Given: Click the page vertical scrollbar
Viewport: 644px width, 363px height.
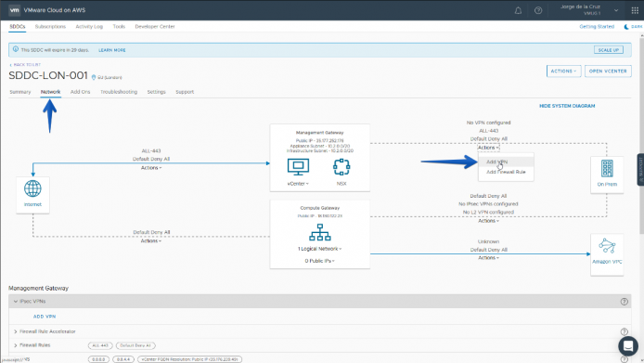Looking at the screenshot, I should pos(641,136).
